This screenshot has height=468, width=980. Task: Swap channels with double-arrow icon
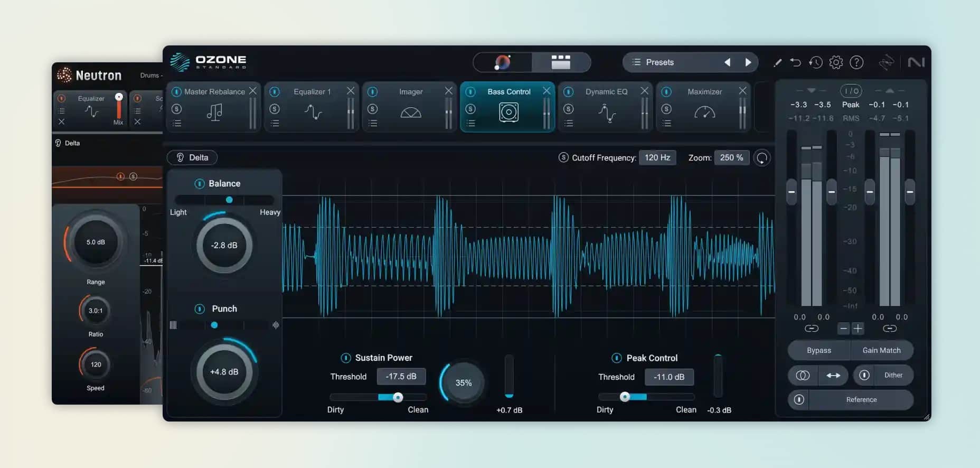pyautogui.click(x=833, y=375)
